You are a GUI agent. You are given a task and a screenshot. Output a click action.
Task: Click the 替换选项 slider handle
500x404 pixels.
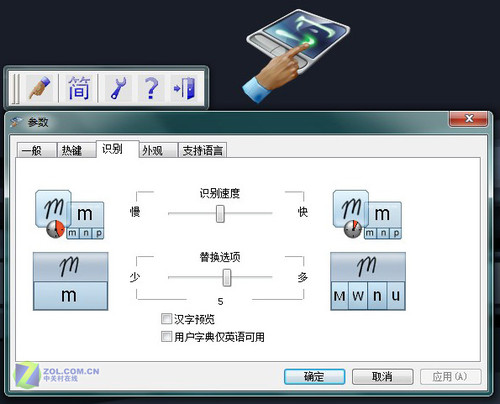click(x=227, y=278)
